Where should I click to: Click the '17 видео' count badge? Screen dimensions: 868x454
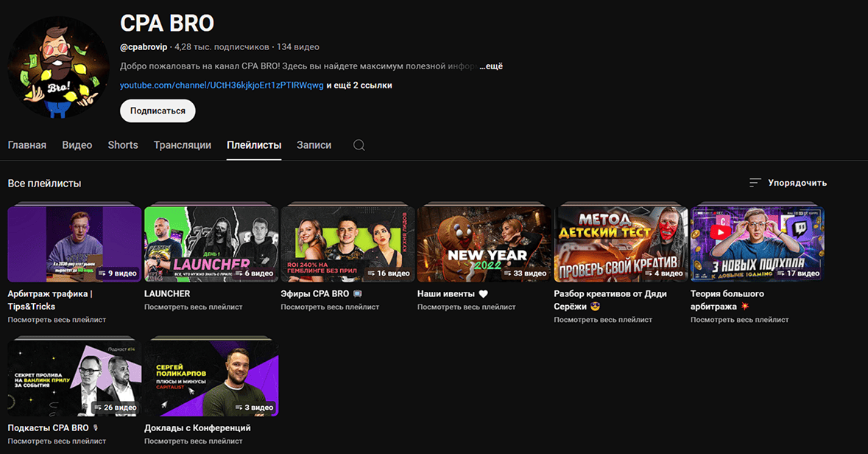point(798,273)
